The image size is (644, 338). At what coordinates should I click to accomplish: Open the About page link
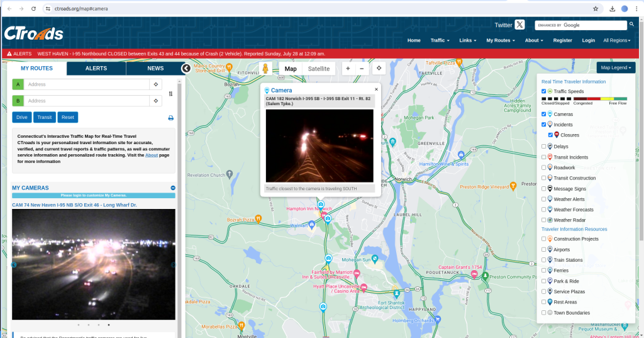pos(152,155)
